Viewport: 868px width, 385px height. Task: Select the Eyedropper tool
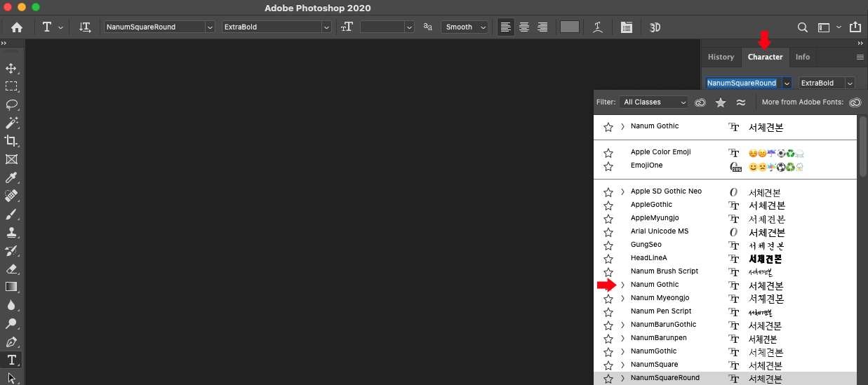pos(11,177)
